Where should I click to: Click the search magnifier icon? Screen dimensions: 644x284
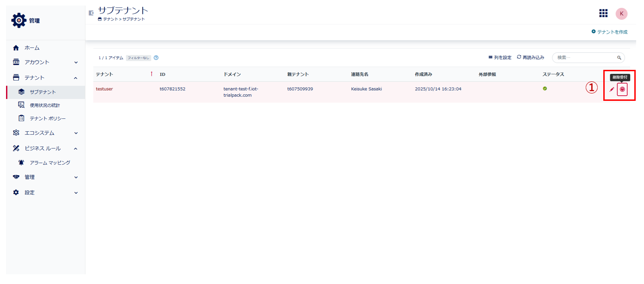(619, 58)
